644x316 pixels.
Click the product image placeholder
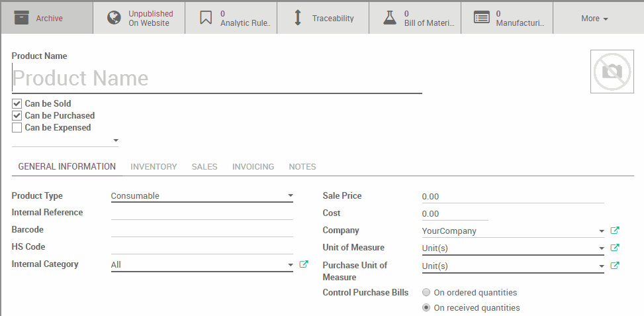pos(612,71)
